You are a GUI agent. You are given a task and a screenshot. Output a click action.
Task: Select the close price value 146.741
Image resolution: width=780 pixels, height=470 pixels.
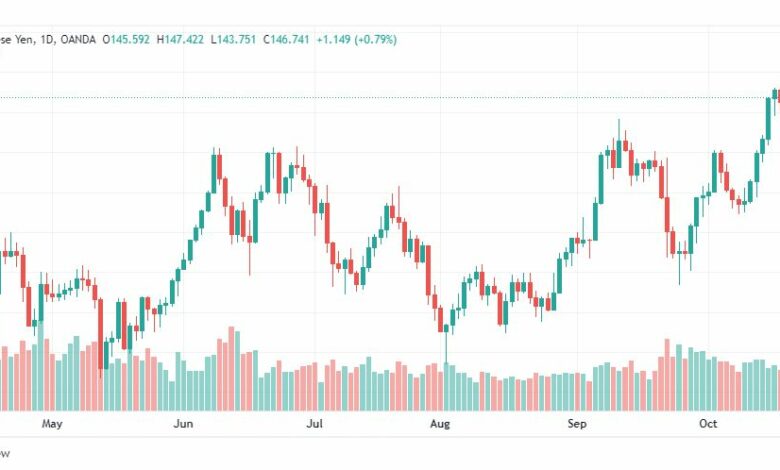point(290,39)
